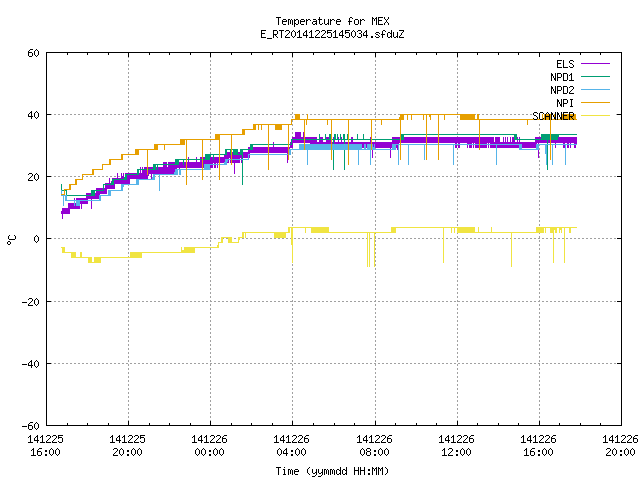Screen dimensions: 640x480
Task: Click the 'Time (yymmdd HH:MM)' axis title
Action: [332, 471]
